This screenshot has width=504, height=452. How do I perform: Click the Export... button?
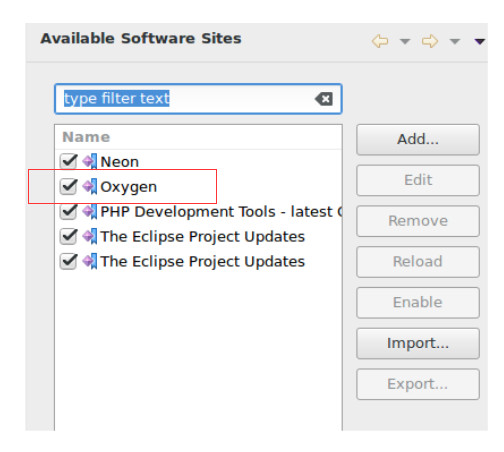coord(418,384)
